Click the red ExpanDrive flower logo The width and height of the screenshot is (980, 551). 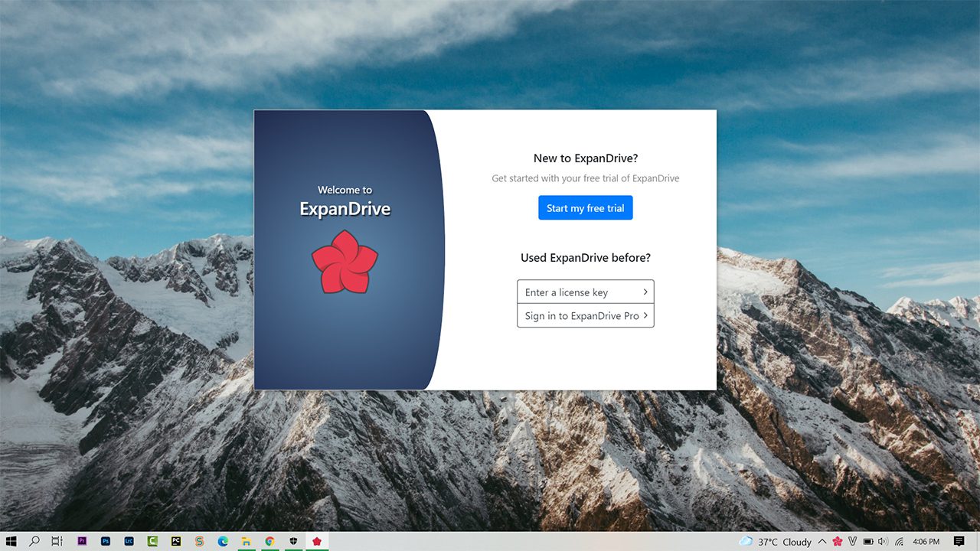[345, 261]
